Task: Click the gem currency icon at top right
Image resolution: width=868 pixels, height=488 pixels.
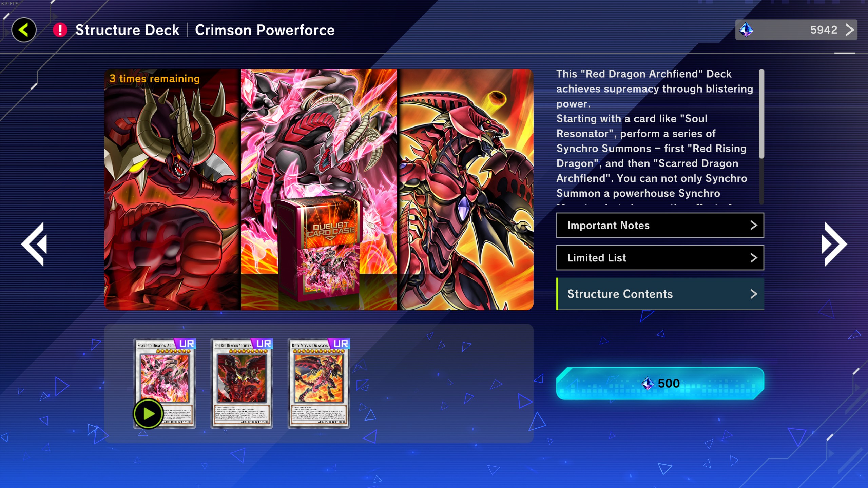Action: coord(746,30)
